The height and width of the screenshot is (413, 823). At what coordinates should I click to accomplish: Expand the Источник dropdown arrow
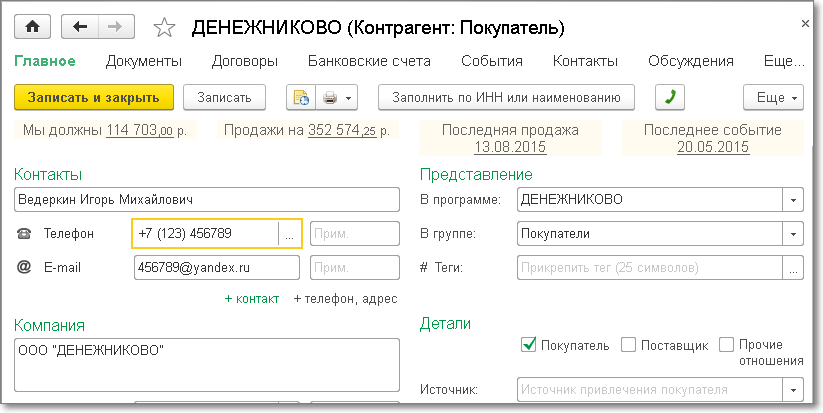point(794,389)
